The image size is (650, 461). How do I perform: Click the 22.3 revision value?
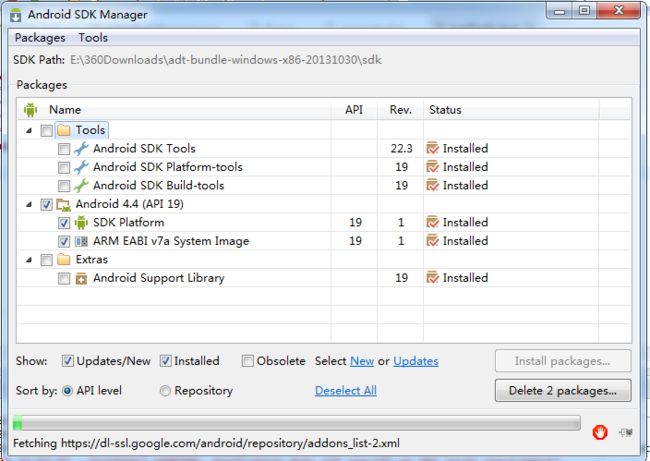401,148
